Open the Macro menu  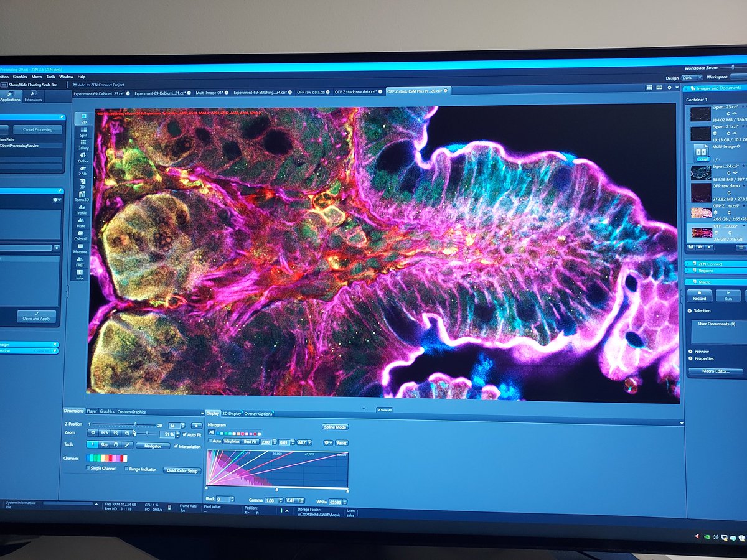pyautogui.click(x=37, y=76)
